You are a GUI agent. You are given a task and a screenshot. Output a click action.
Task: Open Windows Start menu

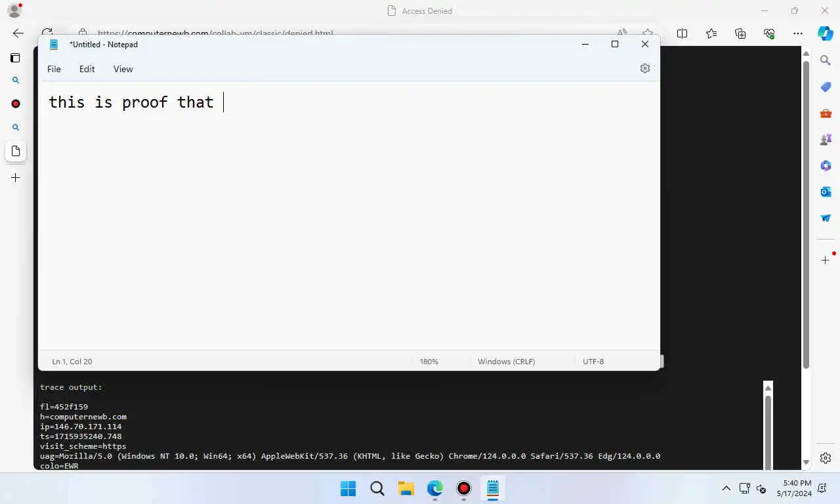(348, 488)
